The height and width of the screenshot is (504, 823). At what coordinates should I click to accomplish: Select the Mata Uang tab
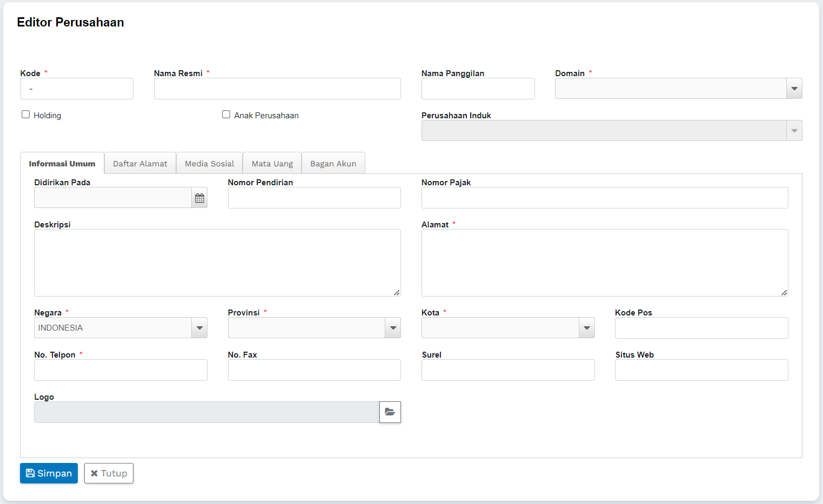272,164
